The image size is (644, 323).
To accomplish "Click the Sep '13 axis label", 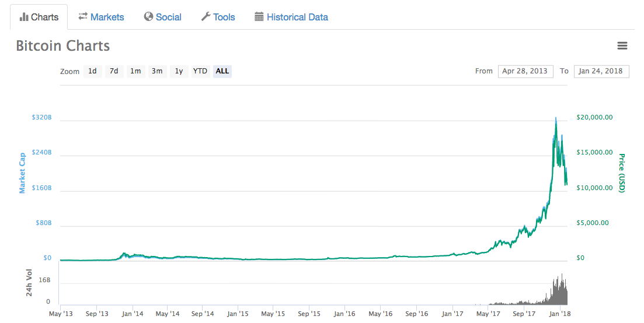I will (97, 314).
